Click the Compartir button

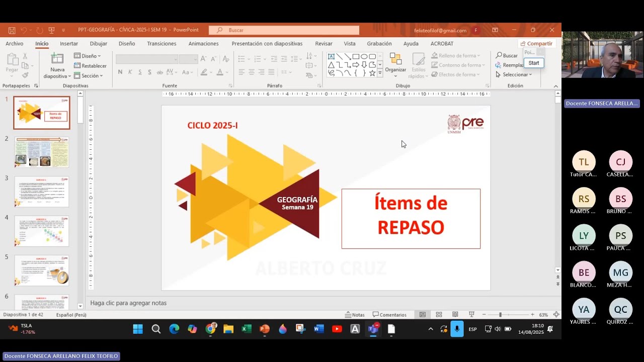(536, 44)
